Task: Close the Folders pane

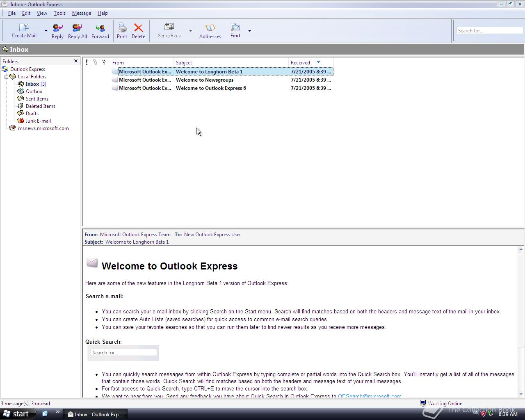Action: (76, 61)
